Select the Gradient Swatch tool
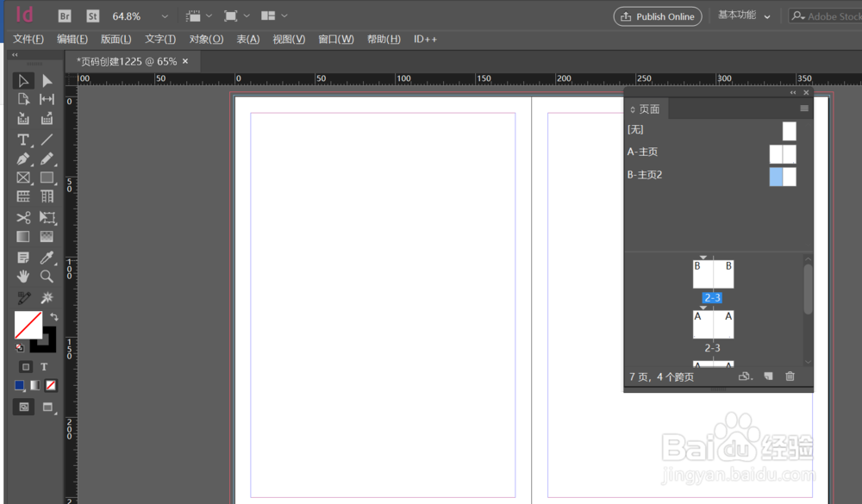Viewport: 862px width, 504px height. 23,236
